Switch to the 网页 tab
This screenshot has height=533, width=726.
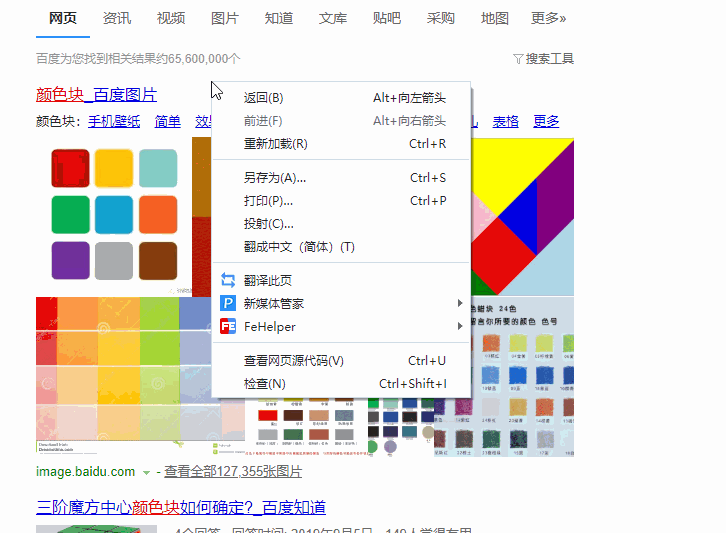[63, 19]
